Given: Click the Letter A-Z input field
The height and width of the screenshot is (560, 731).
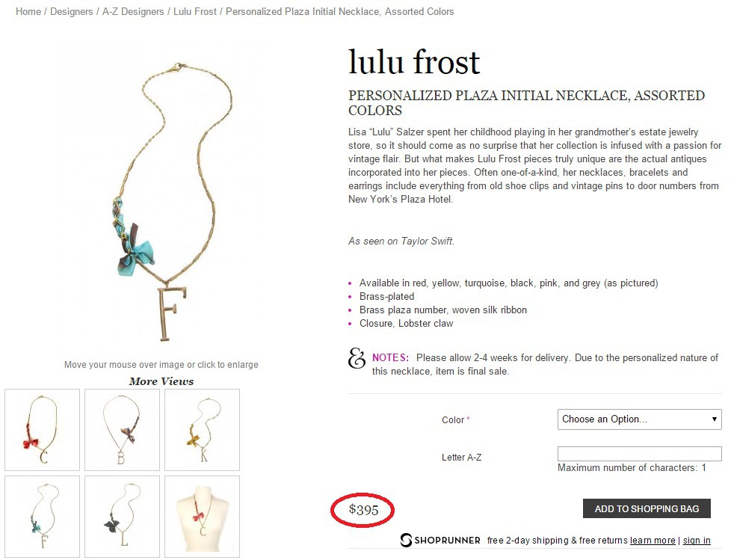Looking at the screenshot, I should [x=639, y=454].
